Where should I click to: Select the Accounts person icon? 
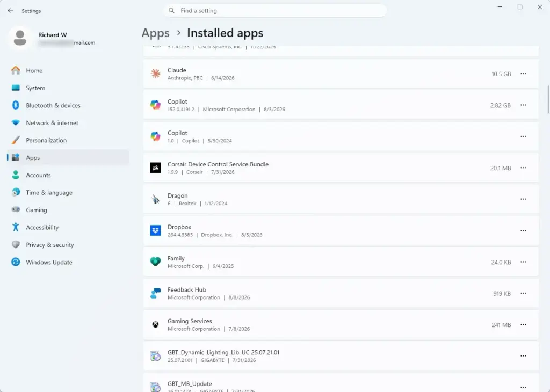[x=16, y=175]
